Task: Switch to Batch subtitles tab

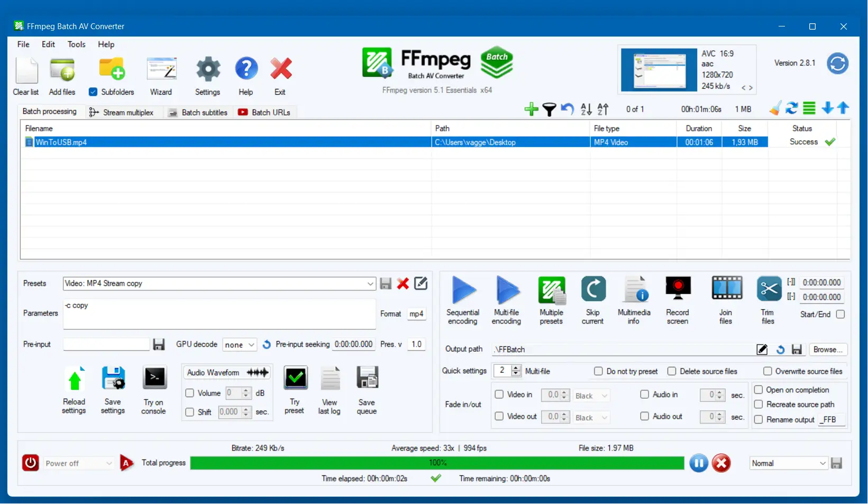Action: 198,112
